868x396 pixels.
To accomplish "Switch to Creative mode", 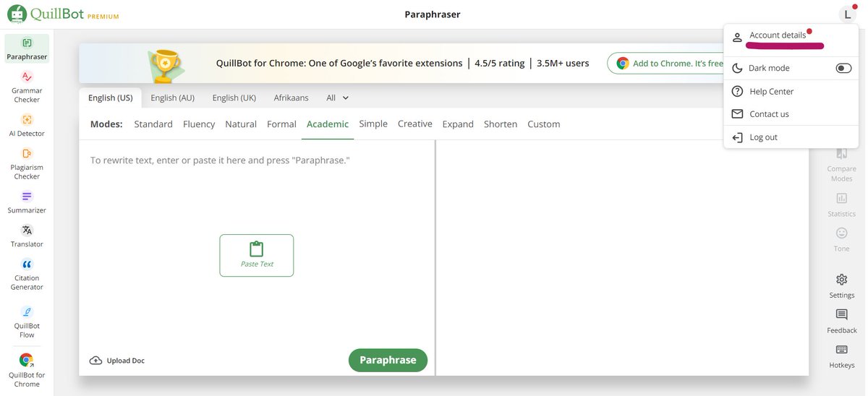I will [x=415, y=124].
